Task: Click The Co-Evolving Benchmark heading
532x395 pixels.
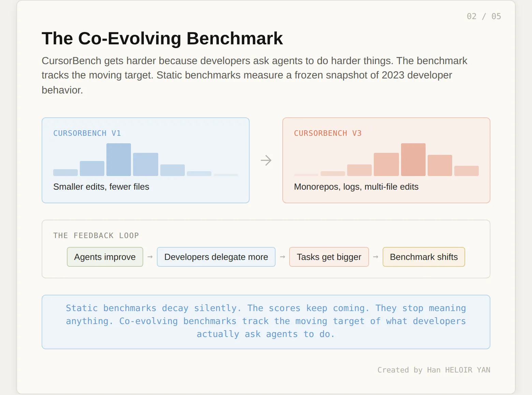Action: pos(162,38)
